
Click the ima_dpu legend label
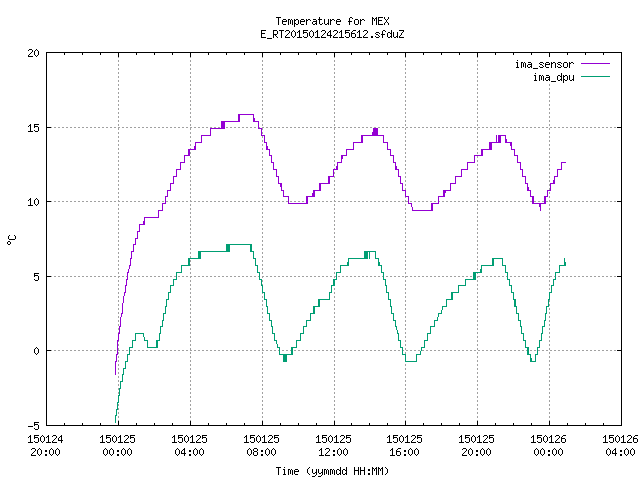553,77
